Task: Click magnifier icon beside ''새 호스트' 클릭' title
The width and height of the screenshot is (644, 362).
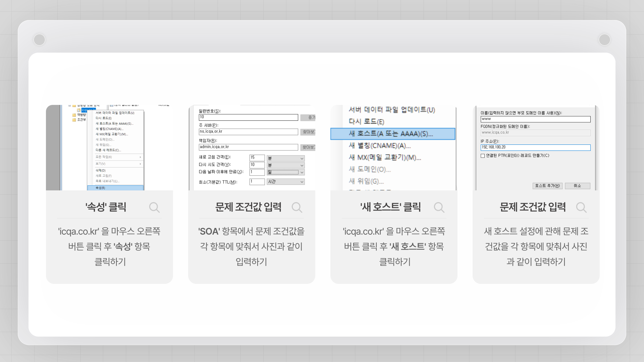Action: click(x=439, y=207)
